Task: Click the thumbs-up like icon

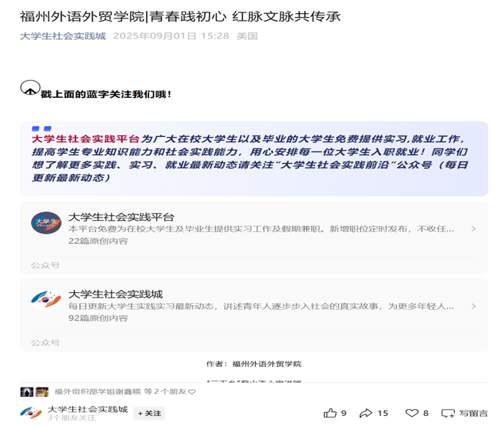Action: (x=330, y=413)
